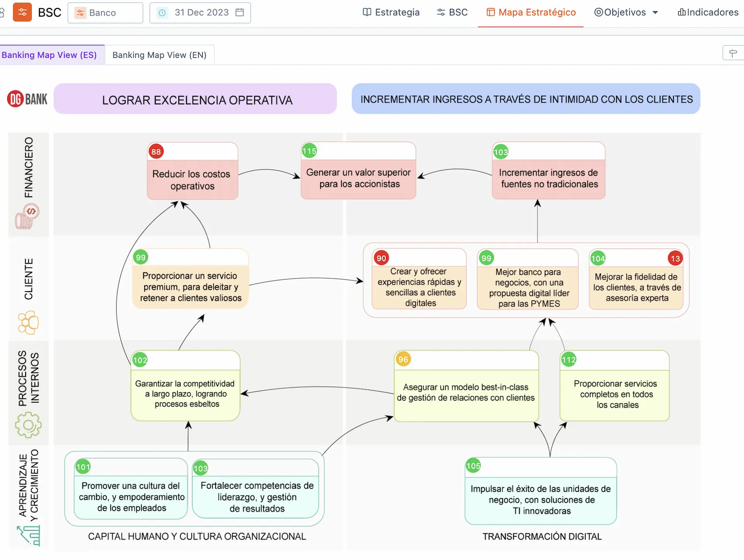Click 103 badge on Fortalecer competencias card

201,468
